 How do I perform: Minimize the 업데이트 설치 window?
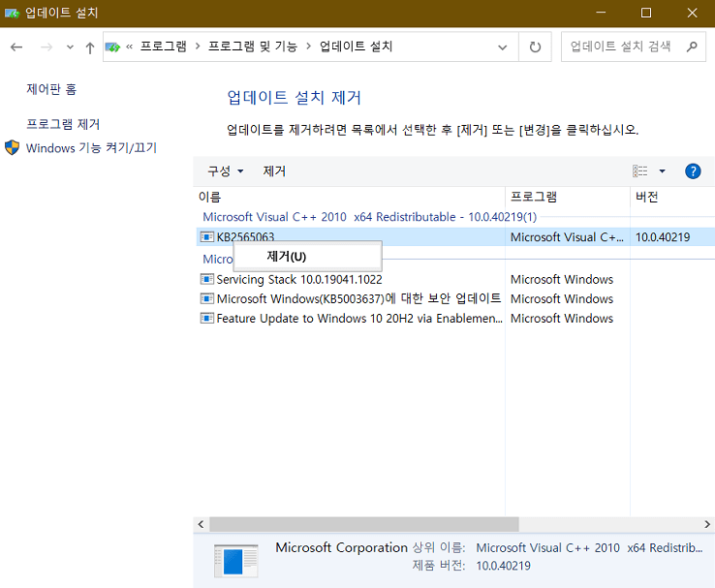pos(601,13)
